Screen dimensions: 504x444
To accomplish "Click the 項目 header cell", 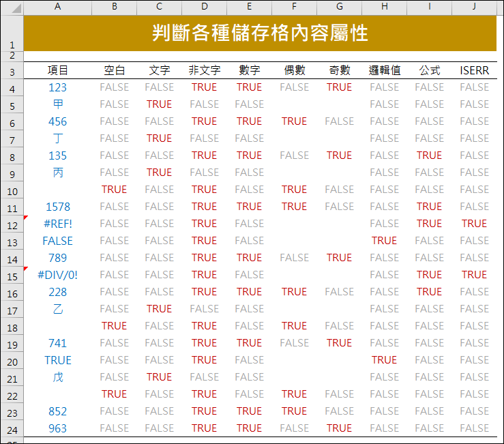I will (57, 70).
